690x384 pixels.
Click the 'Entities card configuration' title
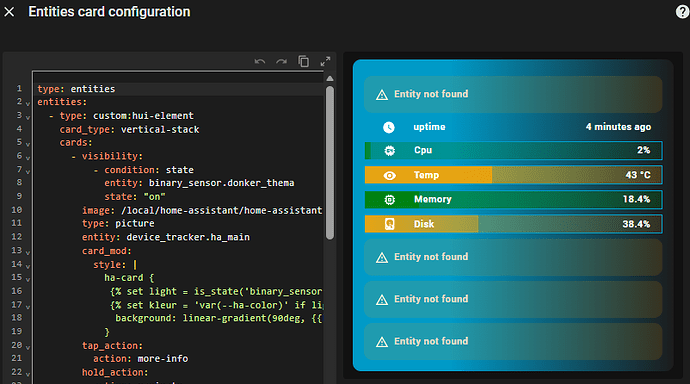click(x=109, y=12)
